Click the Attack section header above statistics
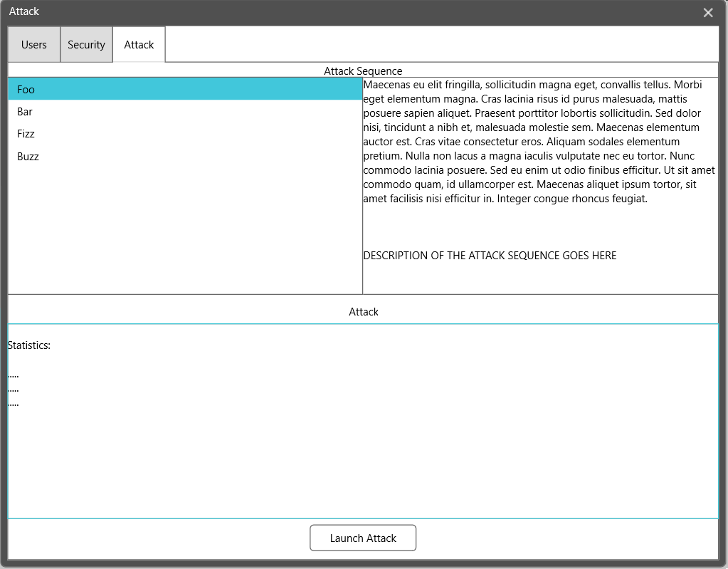The height and width of the screenshot is (569, 728). [x=363, y=312]
